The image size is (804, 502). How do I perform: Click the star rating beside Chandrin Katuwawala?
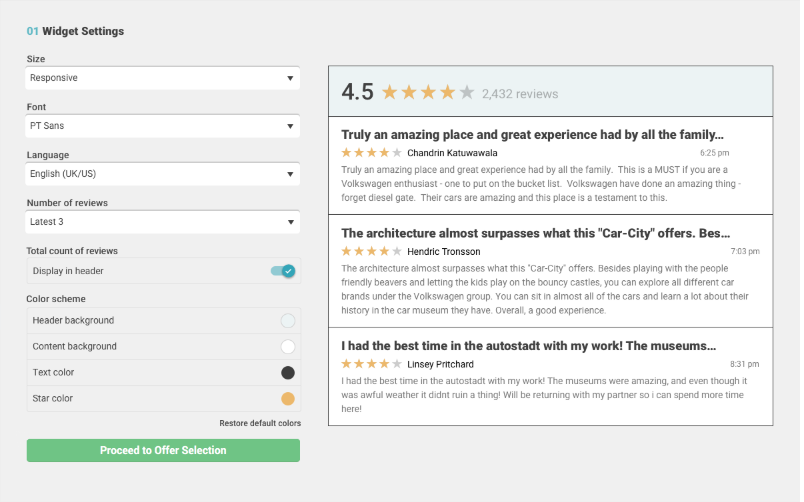(371, 153)
